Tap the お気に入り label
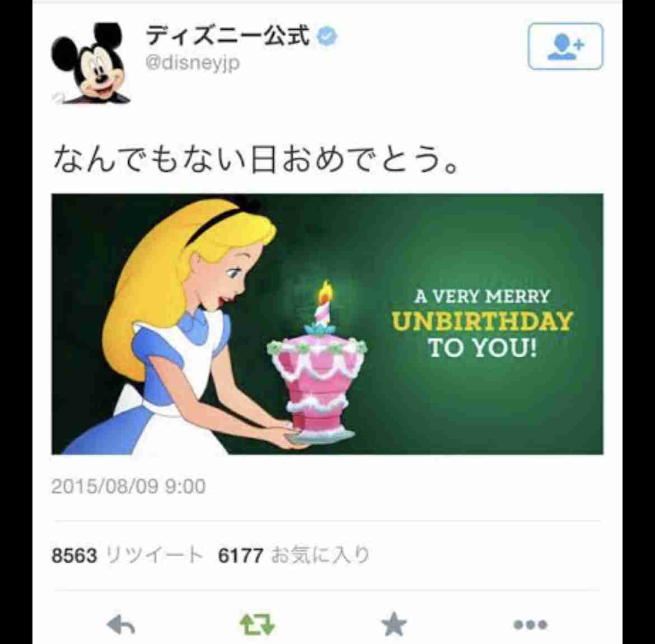This screenshot has height=644, width=655. pyautogui.click(x=320, y=556)
